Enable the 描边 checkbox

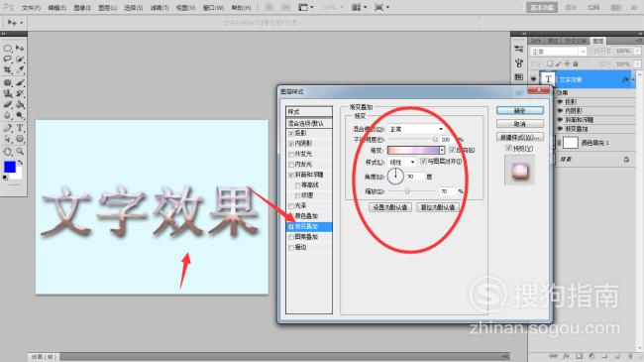pos(290,248)
